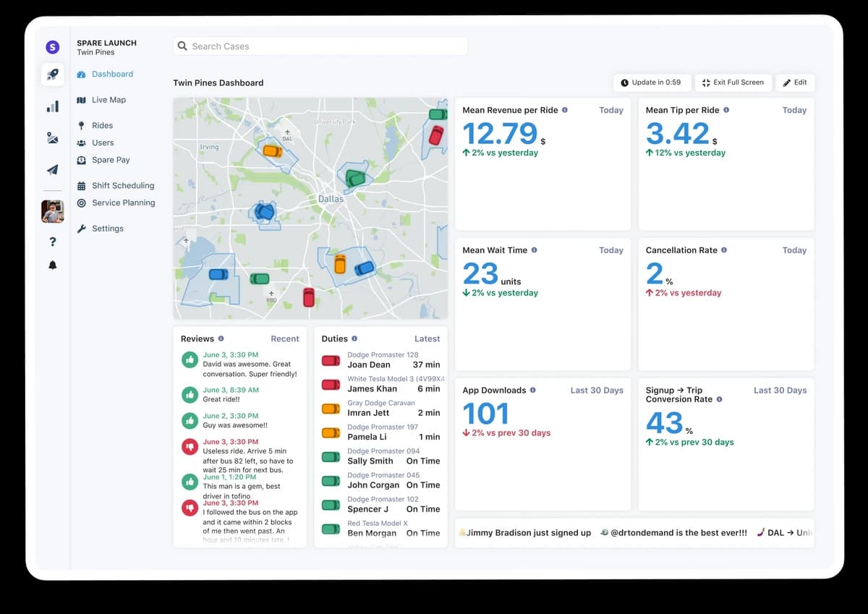Viewport: 868px width, 614px height.
Task: Click the help question mark icon
Action: click(51, 242)
